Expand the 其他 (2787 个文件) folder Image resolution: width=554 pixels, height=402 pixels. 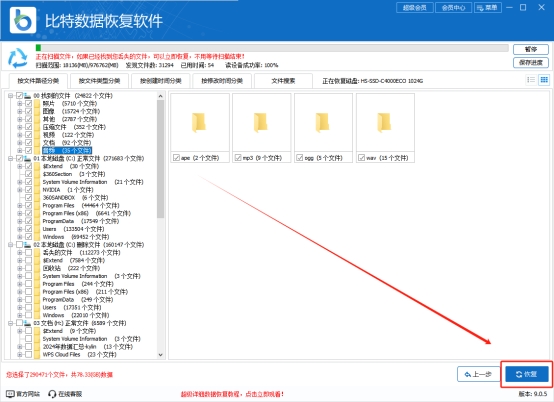[x=20, y=119]
